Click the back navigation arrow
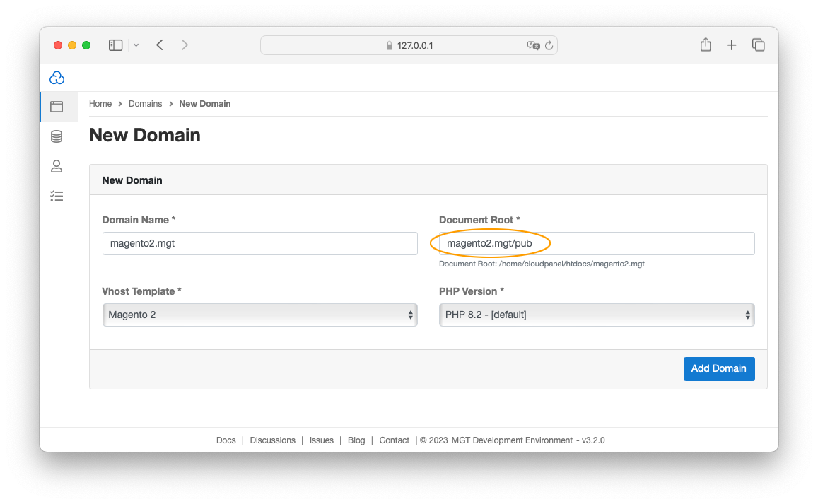 coord(159,45)
